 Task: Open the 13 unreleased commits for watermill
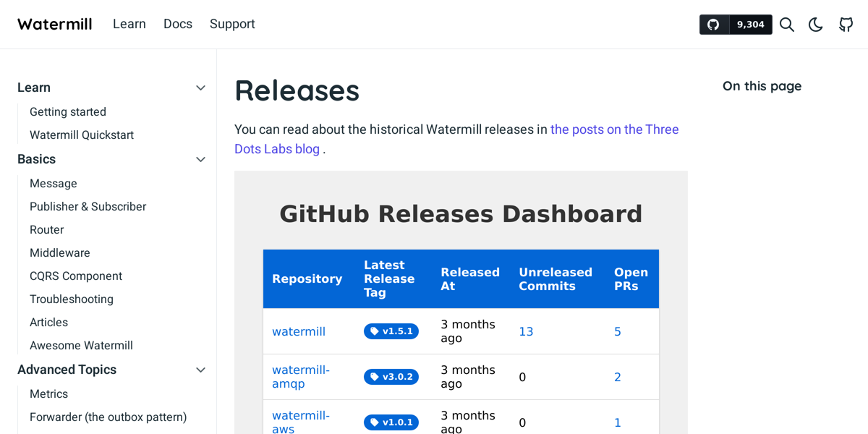pos(526,331)
